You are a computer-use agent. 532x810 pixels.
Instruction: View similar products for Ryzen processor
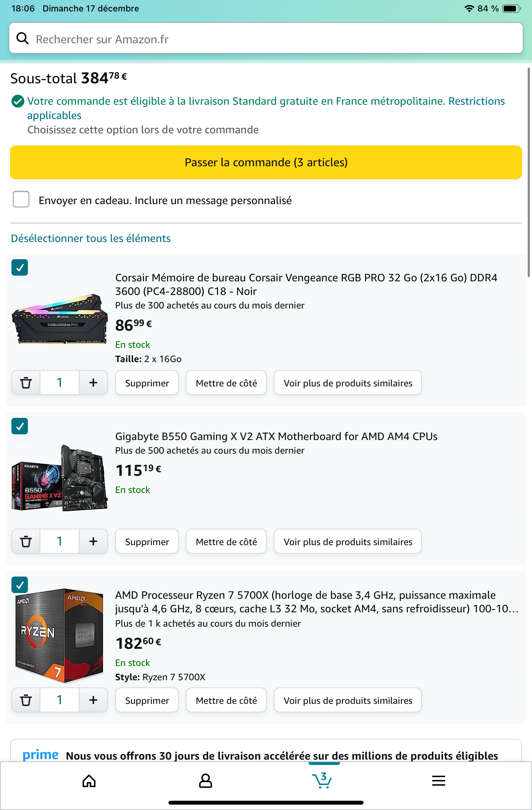[348, 700]
